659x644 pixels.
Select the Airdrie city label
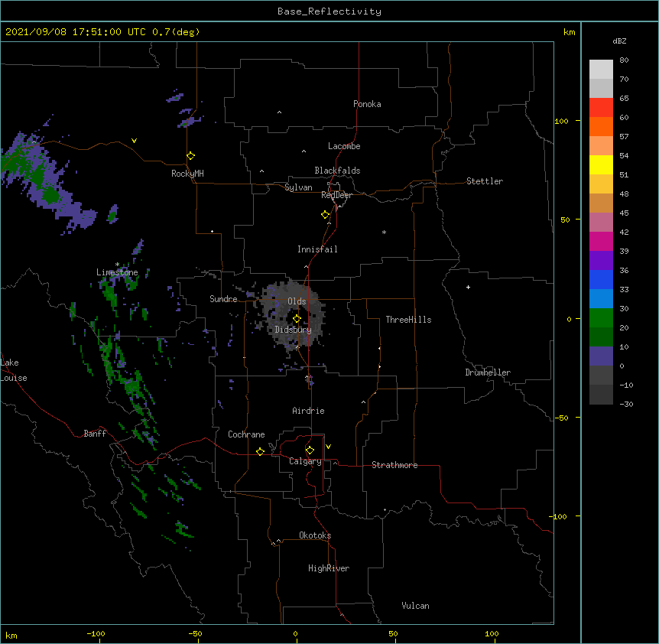pos(308,411)
